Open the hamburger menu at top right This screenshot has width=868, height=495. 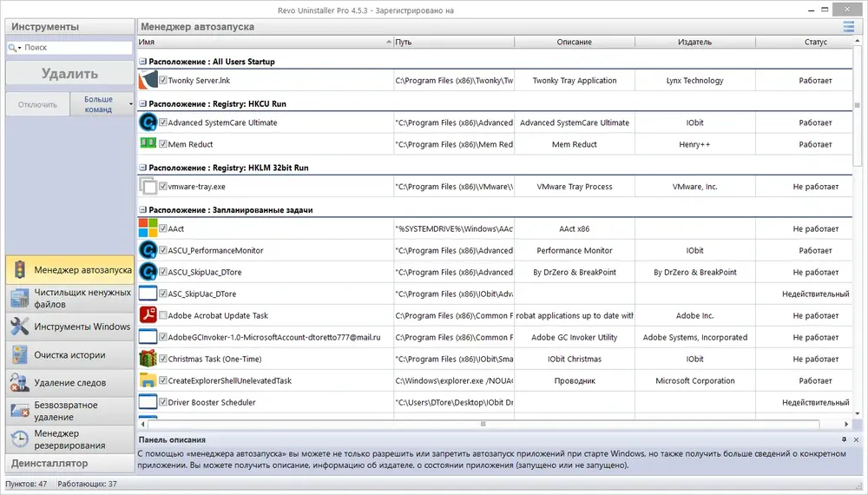coord(848,27)
